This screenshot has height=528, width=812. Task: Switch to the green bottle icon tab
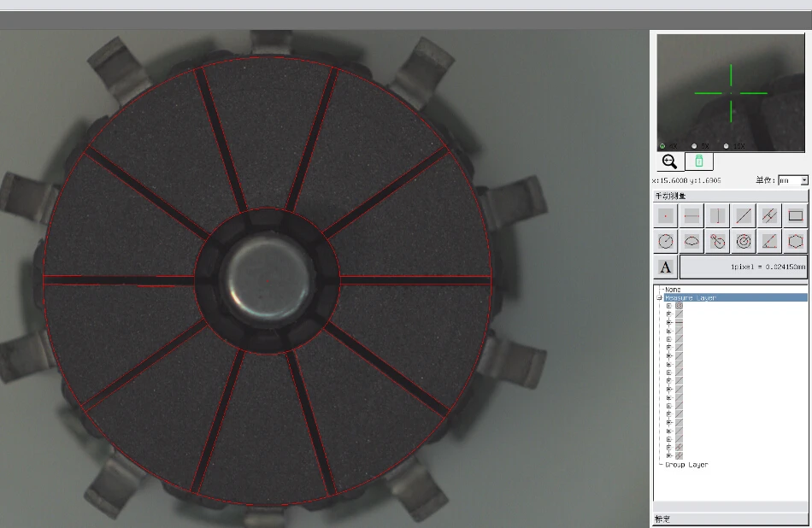pos(698,161)
